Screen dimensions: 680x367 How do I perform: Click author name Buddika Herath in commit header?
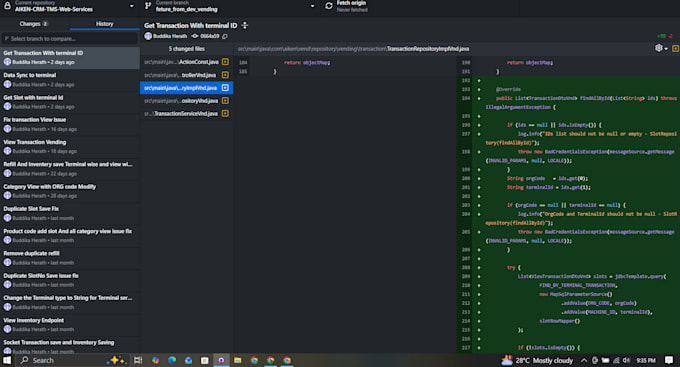[170, 36]
